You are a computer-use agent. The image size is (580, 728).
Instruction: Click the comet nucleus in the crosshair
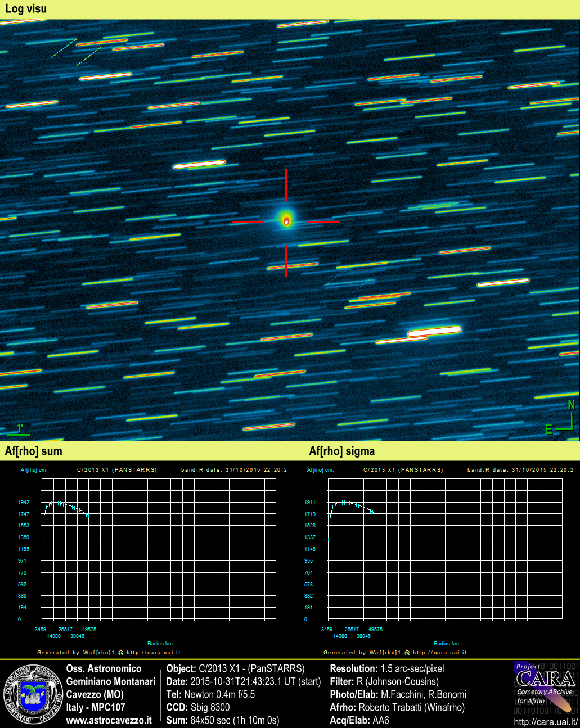[286, 221]
